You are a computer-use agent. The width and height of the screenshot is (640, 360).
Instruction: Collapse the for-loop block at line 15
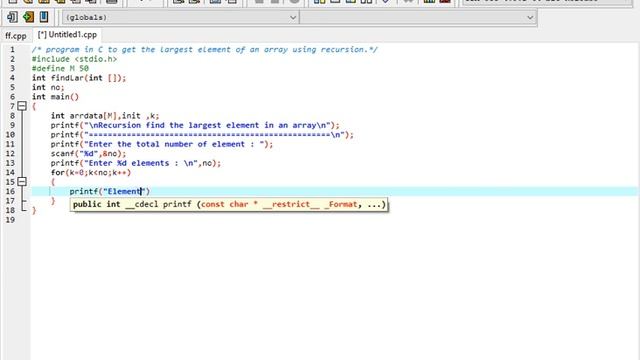(22, 182)
